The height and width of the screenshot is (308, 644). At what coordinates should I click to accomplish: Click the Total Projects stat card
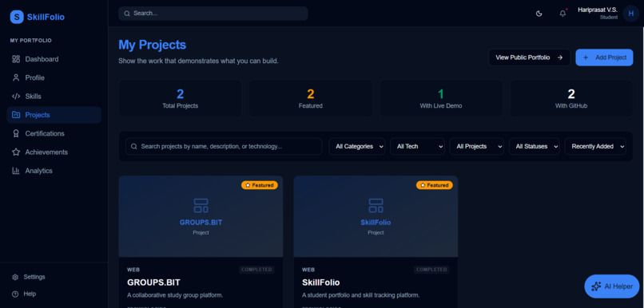[181, 98]
